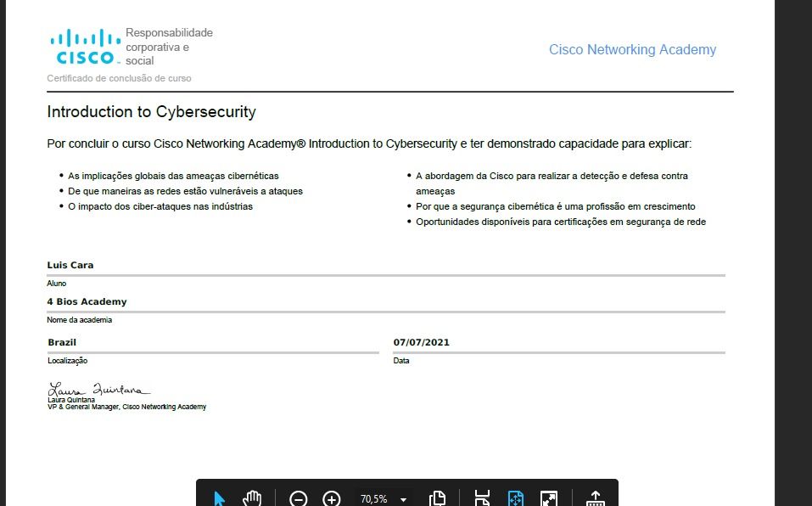Click the student name Luis Cara
This screenshot has width=812, height=506.
tap(70, 265)
